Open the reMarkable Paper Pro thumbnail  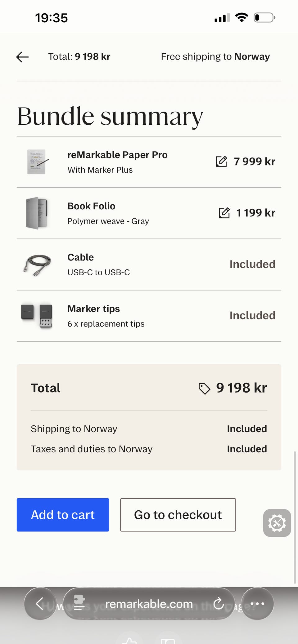[x=37, y=162]
